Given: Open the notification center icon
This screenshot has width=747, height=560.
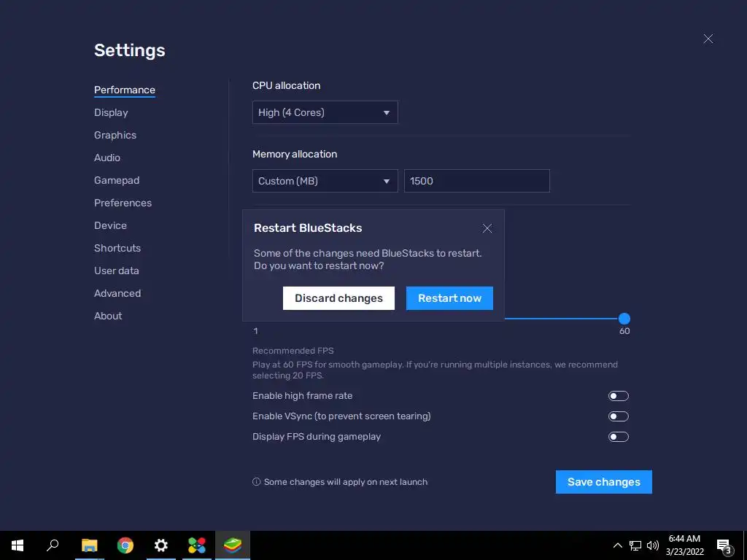Looking at the screenshot, I should point(724,545).
